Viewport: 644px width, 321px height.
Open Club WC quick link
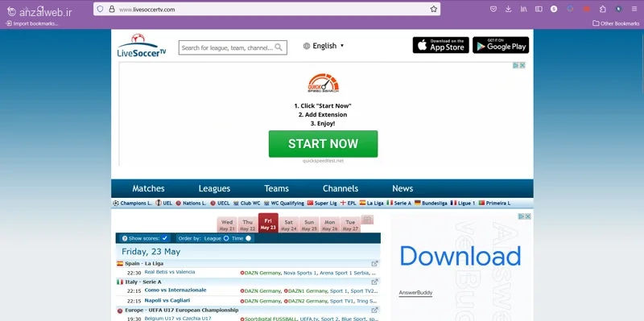coord(247,204)
